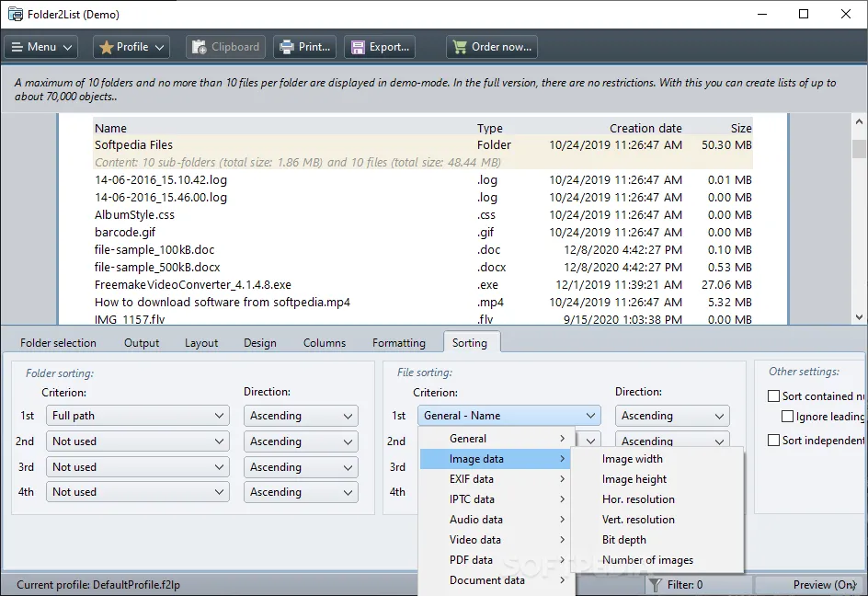Click the Clipboard toolbar button
The image size is (868, 596).
226,47
